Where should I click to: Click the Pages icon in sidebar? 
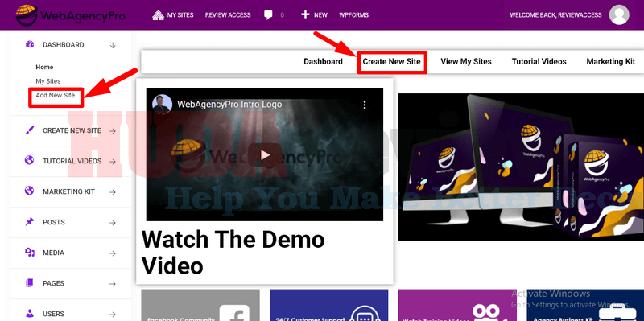pos(30,283)
